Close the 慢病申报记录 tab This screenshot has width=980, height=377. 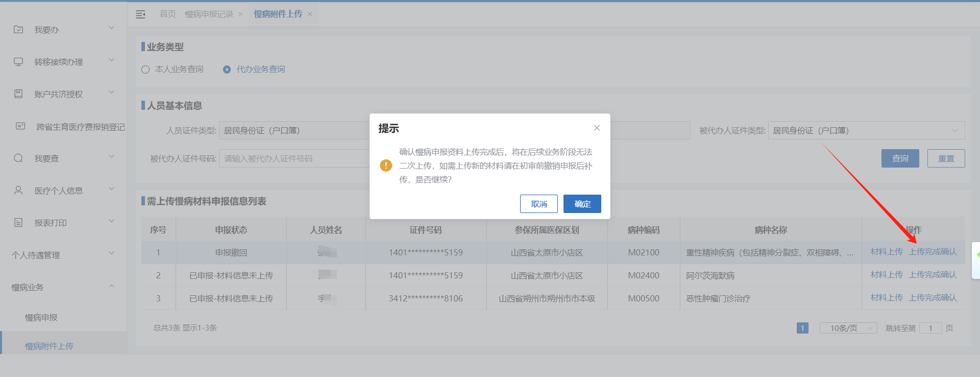pos(240,14)
